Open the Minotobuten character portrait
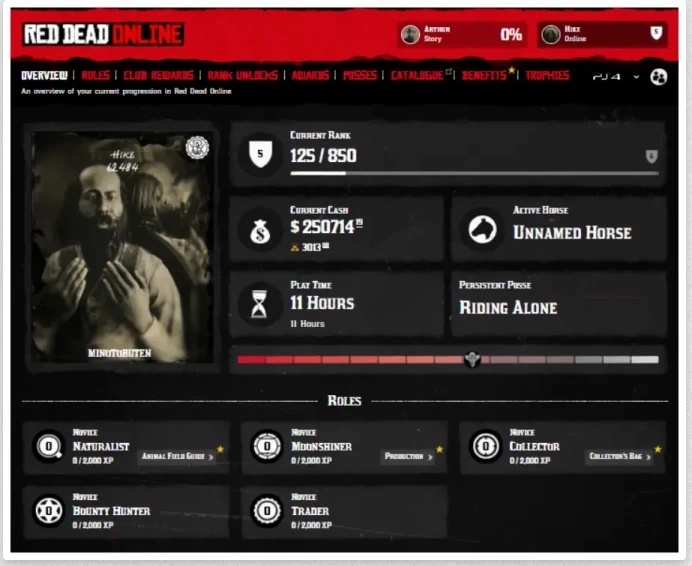 [122, 247]
